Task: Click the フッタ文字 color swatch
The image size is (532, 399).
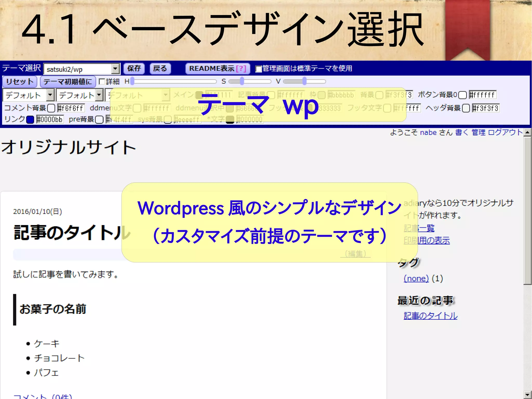Action: click(x=387, y=108)
